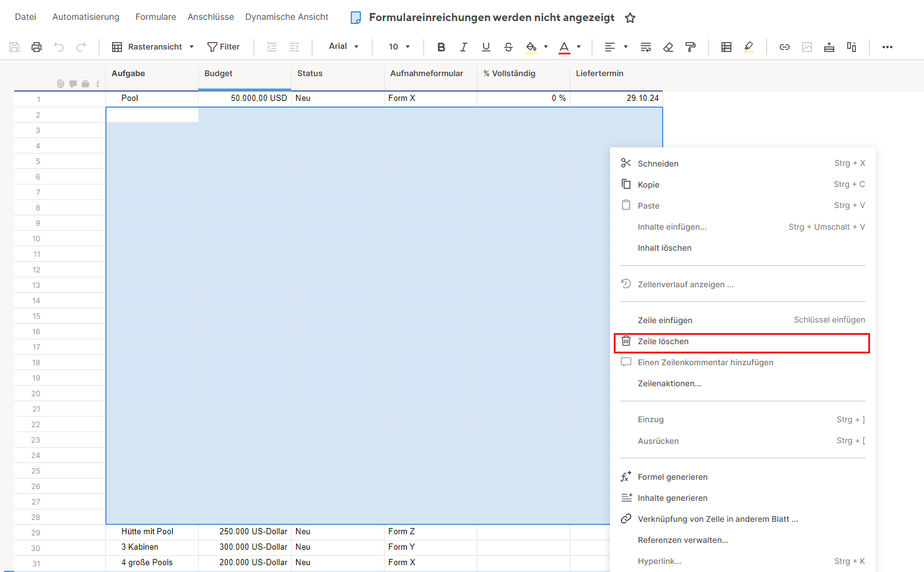Redo the last undone action
924x572 pixels.
coord(81,47)
